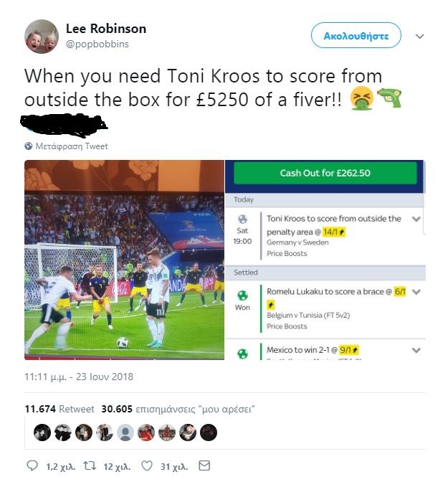
Task: Open the tweet options chevron next to Ακολουθήστε
Action: (420, 37)
